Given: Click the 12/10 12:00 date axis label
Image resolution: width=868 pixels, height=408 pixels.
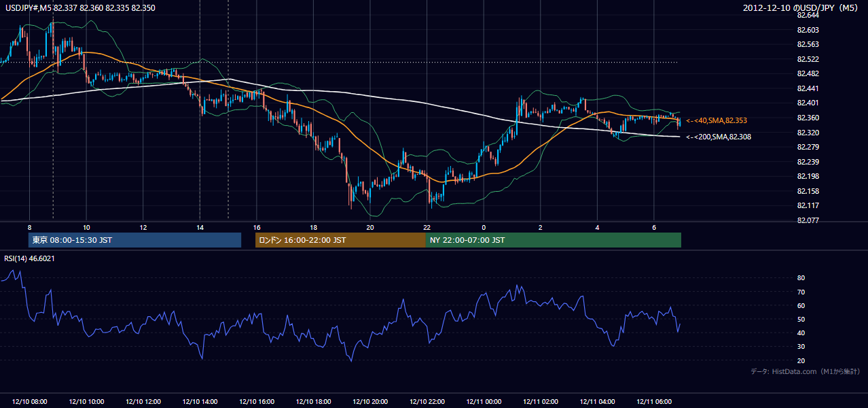Looking at the screenshot, I should click(143, 402).
